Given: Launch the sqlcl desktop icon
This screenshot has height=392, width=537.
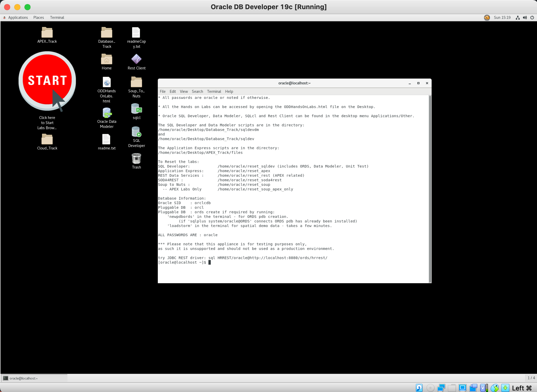Looking at the screenshot, I should tap(136, 111).
